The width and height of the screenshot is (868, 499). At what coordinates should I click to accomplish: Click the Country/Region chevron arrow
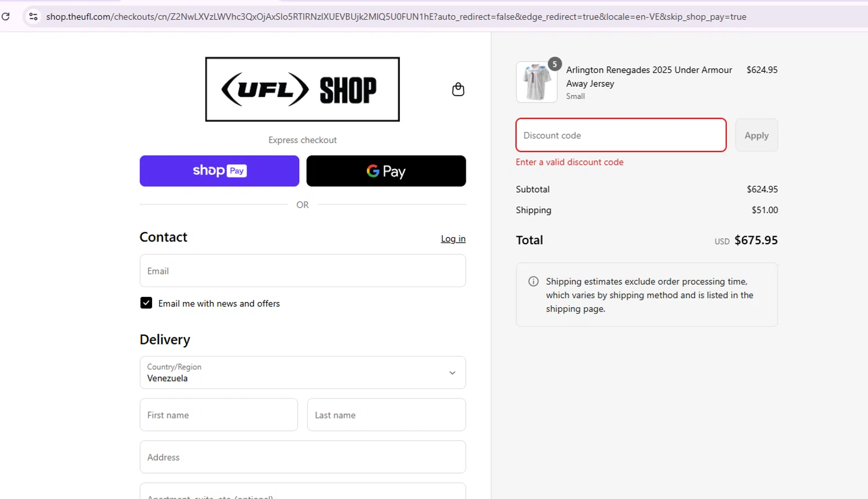pyautogui.click(x=453, y=373)
